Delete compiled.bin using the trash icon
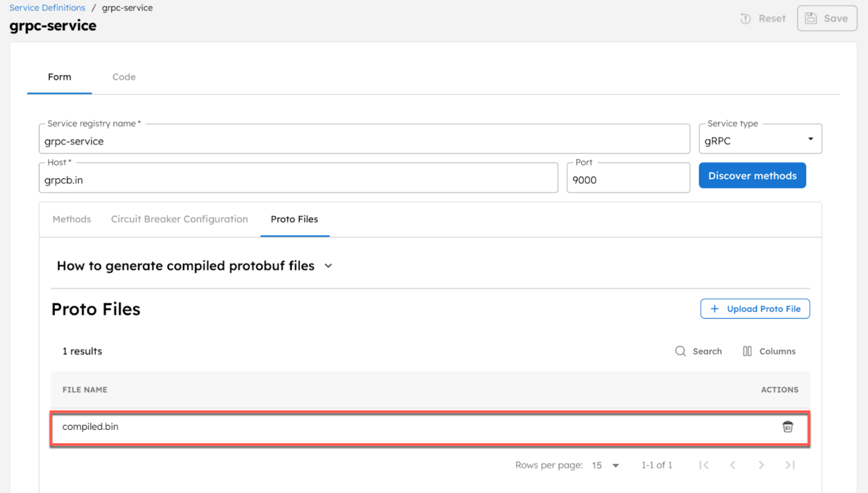 tap(788, 426)
